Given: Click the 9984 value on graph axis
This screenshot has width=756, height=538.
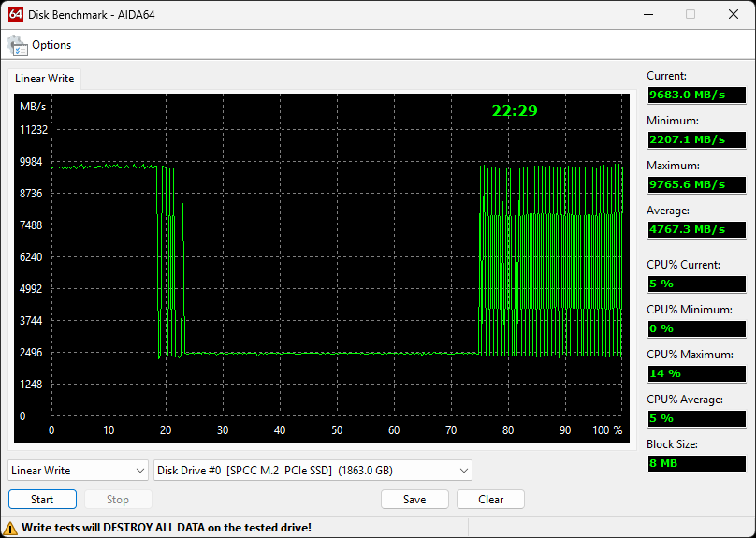Looking at the screenshot, I should [31, 162].
